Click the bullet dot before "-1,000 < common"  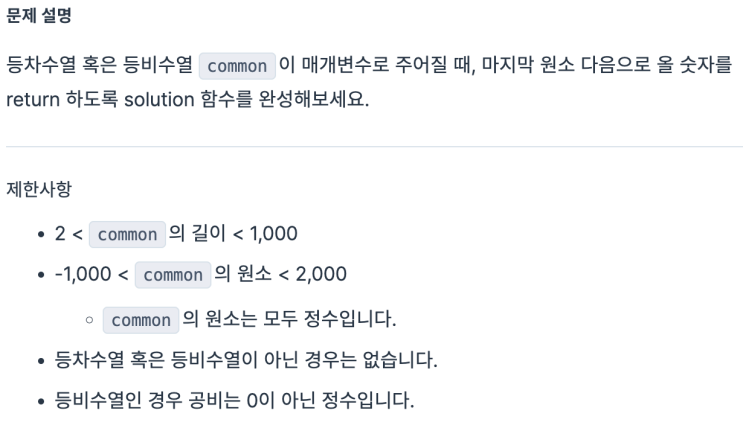click(40, 275)
